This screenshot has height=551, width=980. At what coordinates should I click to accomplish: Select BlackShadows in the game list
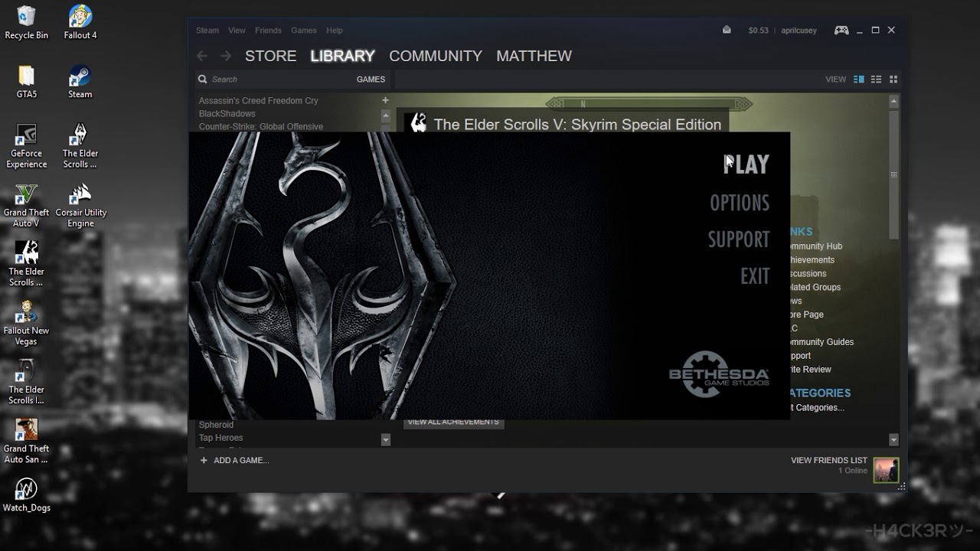[227, 113]
